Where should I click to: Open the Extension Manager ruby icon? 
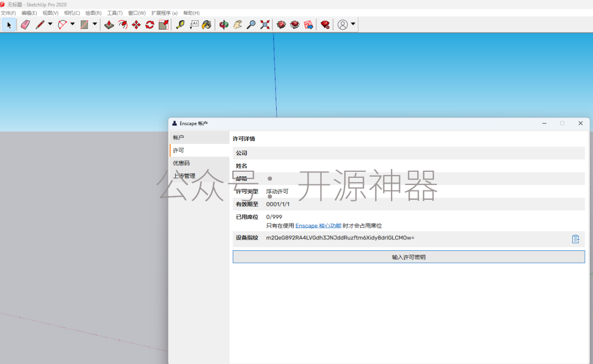[x=325, y=25]
